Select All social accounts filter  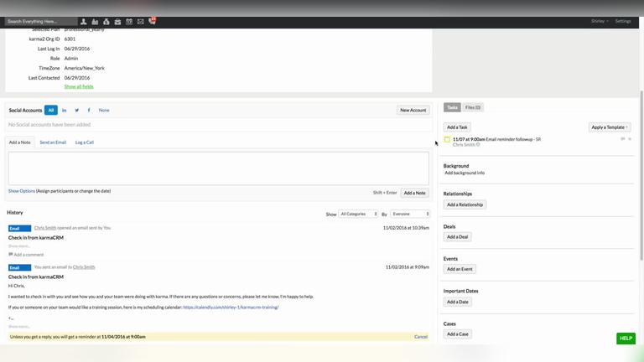click(51, 110)
